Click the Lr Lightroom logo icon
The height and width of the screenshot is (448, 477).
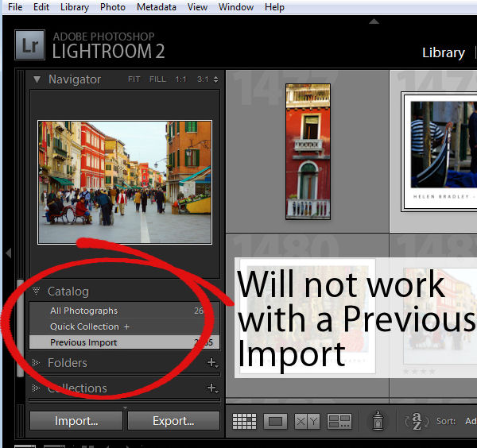coord(30,45)
